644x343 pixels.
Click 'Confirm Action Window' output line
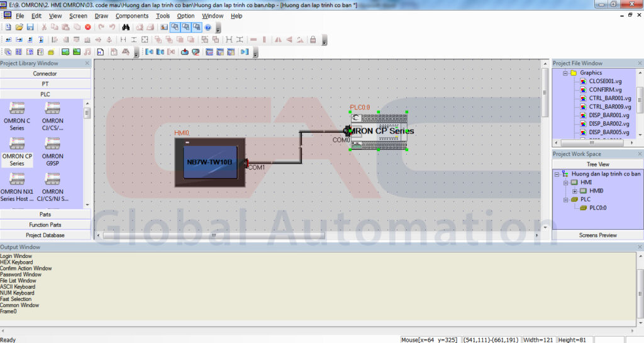pyautogui.click(x=26, y=268)
